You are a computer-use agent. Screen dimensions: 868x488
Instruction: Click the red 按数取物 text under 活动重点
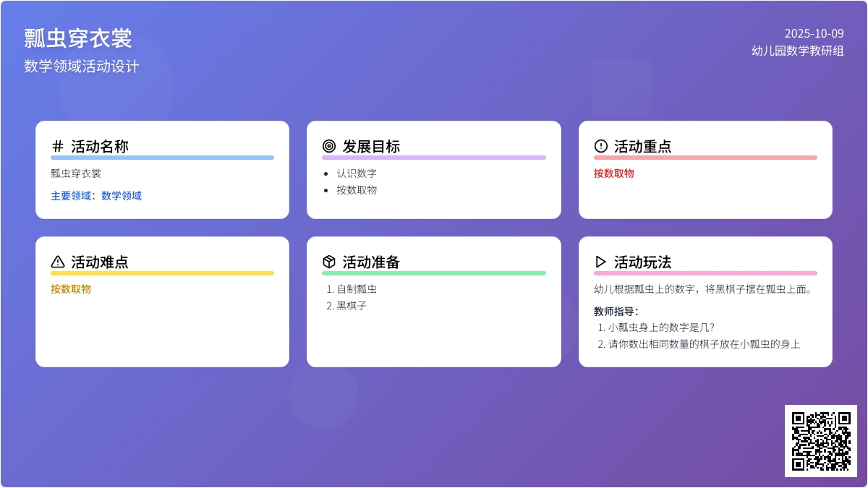tap(614, 174)
